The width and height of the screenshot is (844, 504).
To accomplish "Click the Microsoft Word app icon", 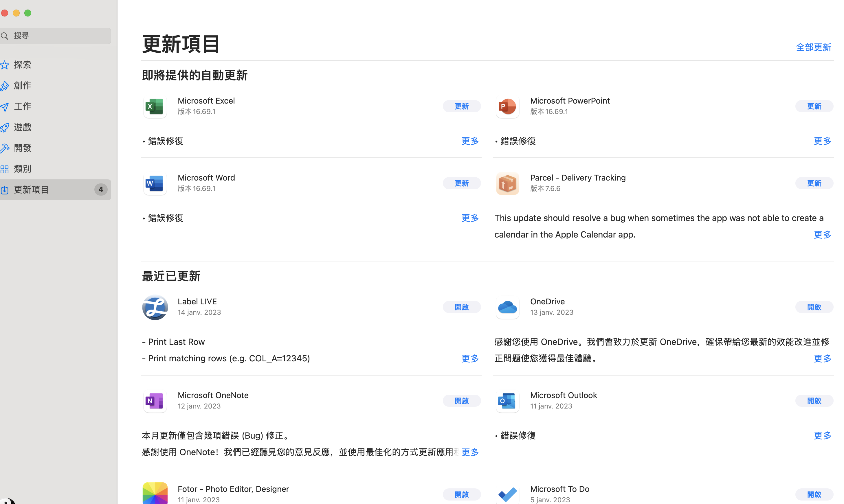I will (155, 183).
